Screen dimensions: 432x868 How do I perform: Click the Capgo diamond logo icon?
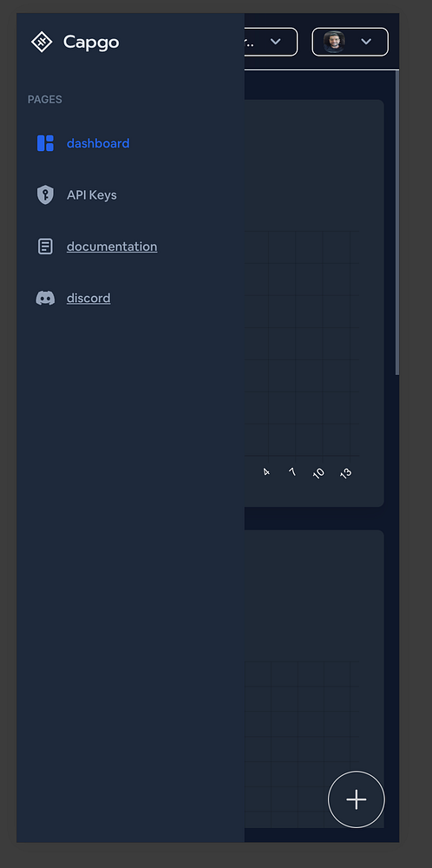tap(42, 42)
